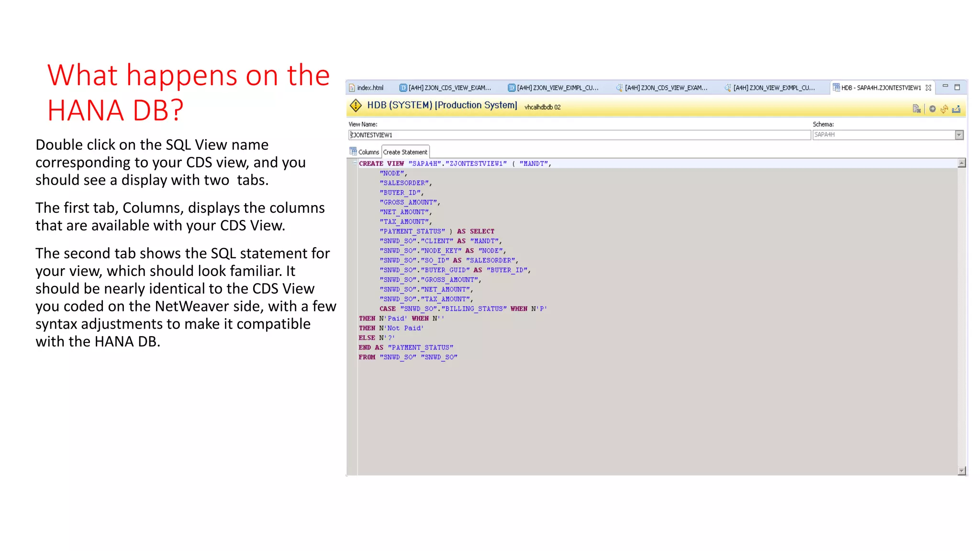Maximize the editor area
The height and width of the screenshot is (551, 980).
point(957,87)
